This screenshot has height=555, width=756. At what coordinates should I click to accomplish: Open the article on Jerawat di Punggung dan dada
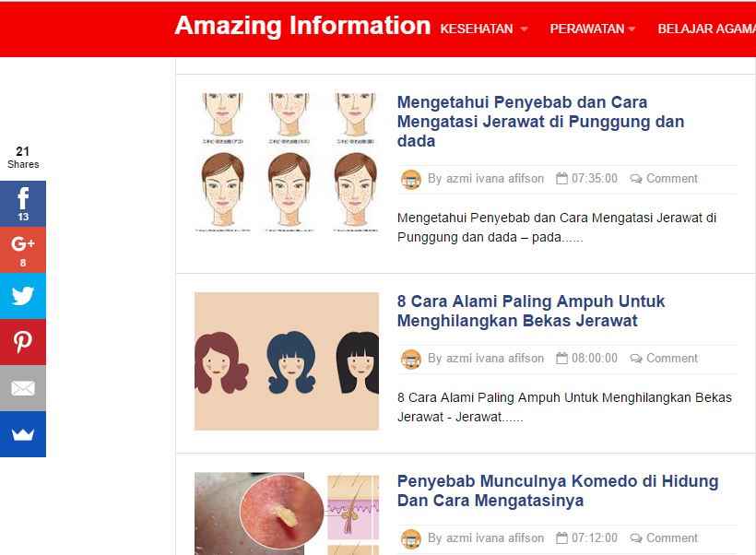540,122
